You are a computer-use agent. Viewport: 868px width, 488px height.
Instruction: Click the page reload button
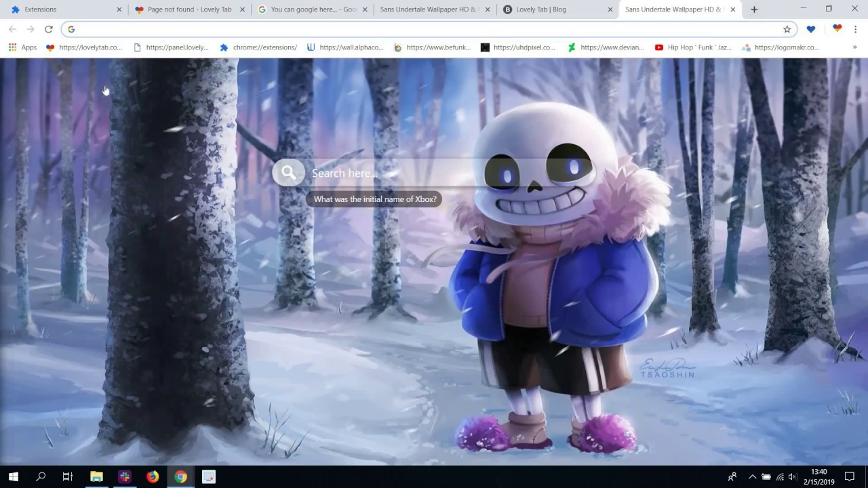(x=48, y=29)
